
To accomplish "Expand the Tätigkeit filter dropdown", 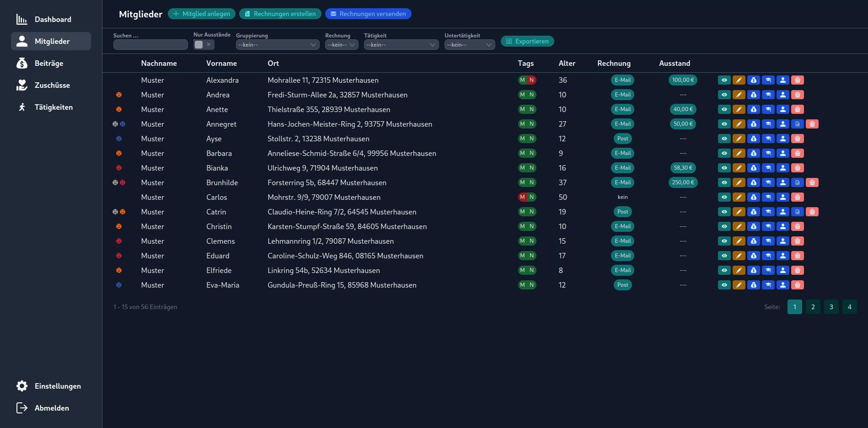I will (401, 44).
